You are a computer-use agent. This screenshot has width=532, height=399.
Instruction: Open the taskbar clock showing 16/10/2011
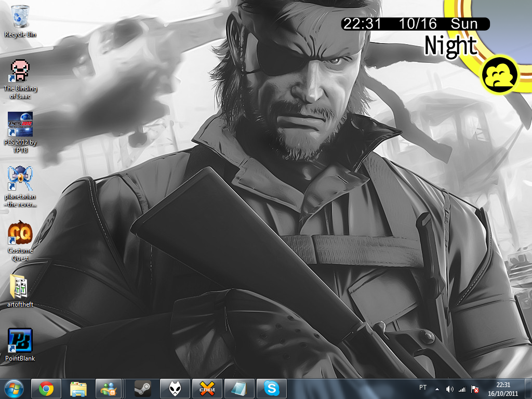(503, 389)
